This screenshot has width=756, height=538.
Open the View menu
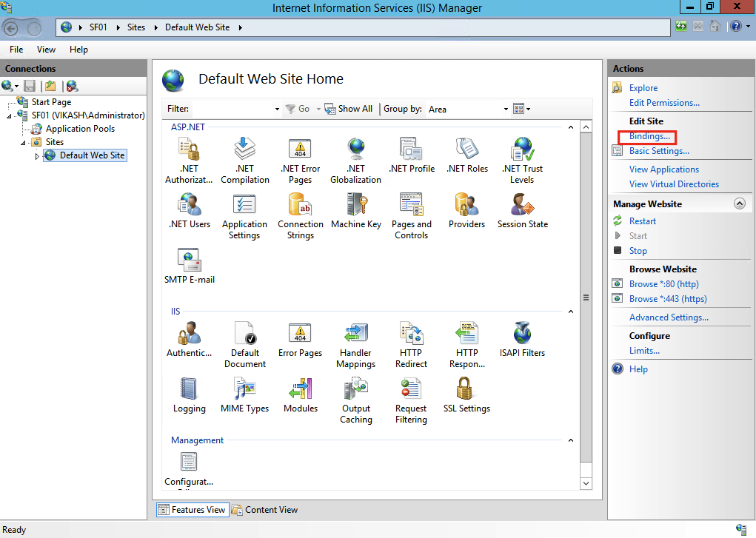point(47,50)
